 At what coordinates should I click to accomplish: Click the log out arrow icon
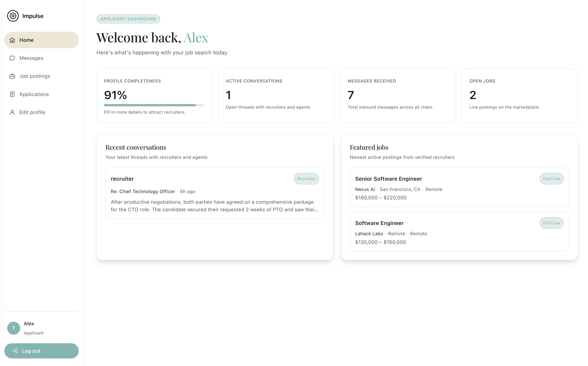coord(15,351)
